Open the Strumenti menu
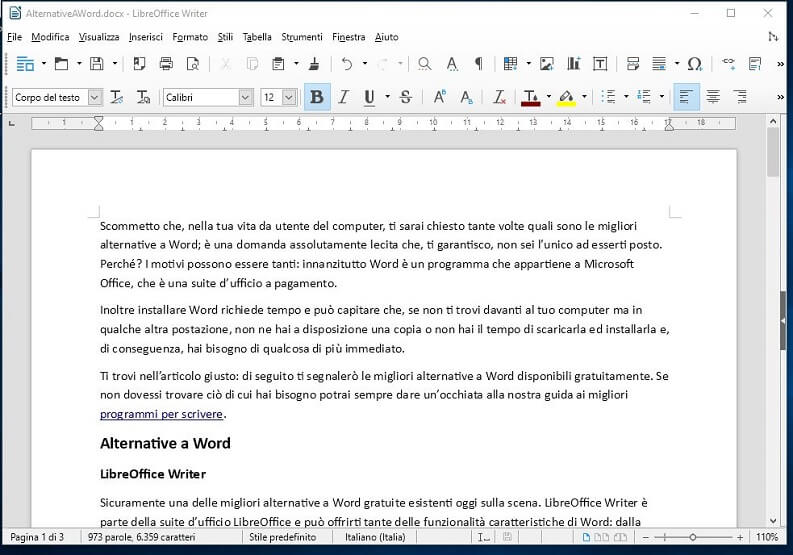 click(x=302, y=37)
